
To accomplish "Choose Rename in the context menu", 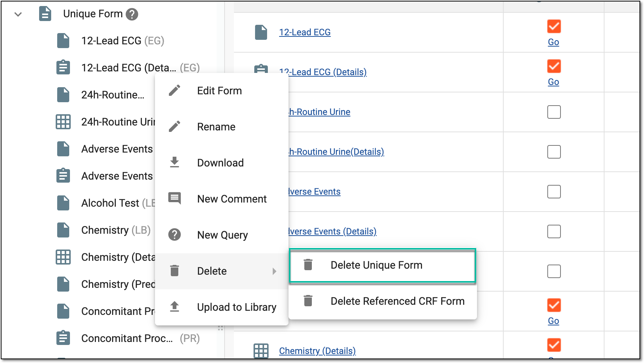I will point(222,127).
